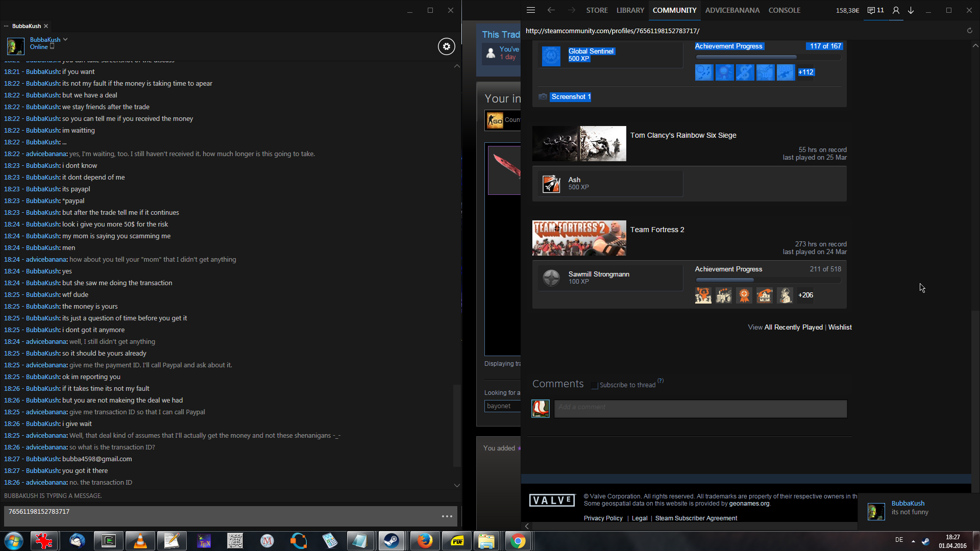This screenshot has width=980, height=551.
Task: Expand chat tabs overflow menu
Action: [x=6, y=26]
